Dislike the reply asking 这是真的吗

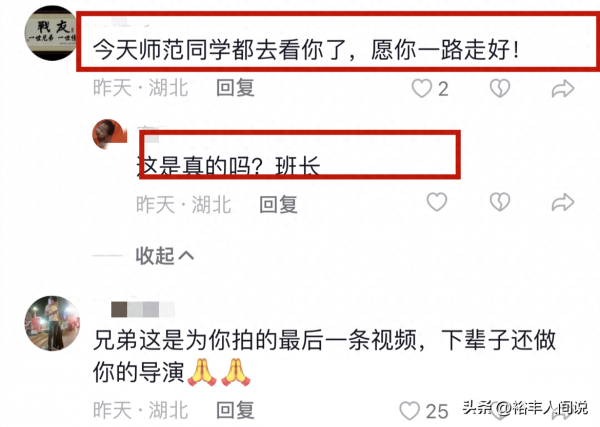coord(500,202)
